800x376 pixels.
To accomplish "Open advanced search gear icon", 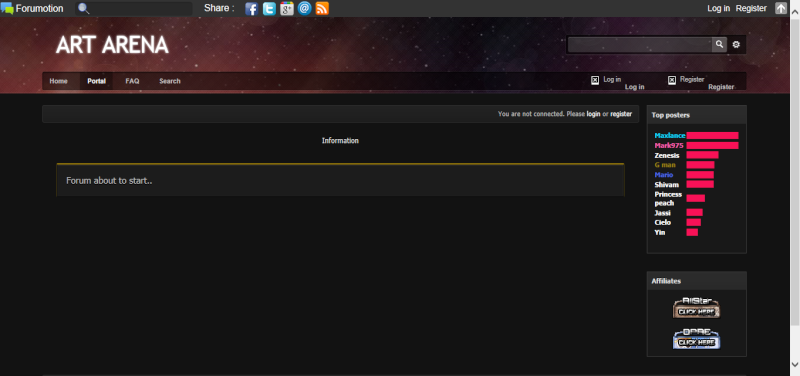I will click(x=736, y=44).
